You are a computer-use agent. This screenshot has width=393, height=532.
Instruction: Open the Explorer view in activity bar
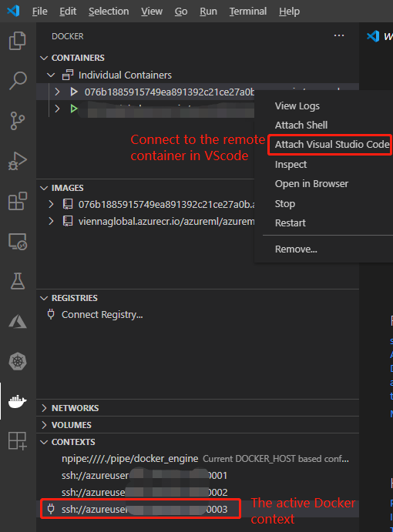tap(17, 41)
